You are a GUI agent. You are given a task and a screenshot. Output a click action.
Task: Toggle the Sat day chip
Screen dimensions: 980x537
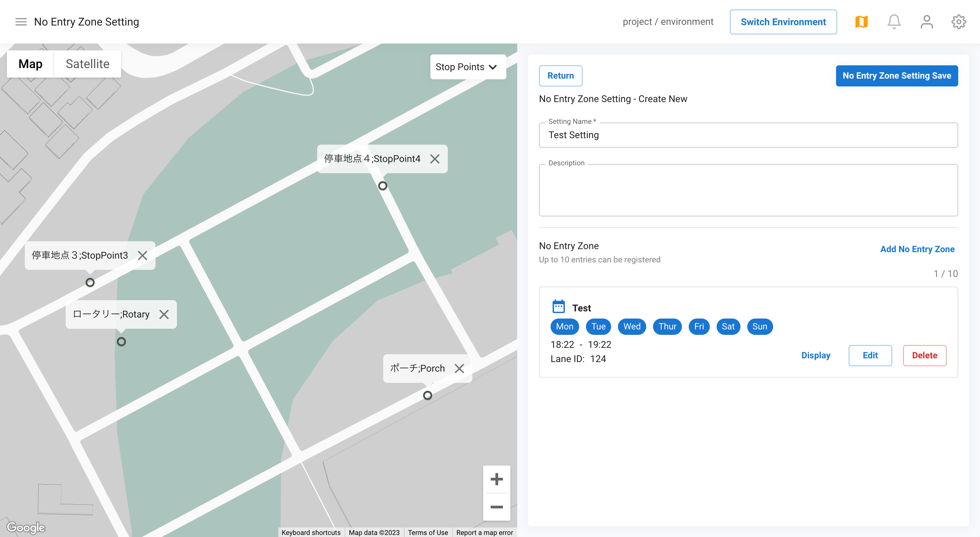(x=728, y=327)
